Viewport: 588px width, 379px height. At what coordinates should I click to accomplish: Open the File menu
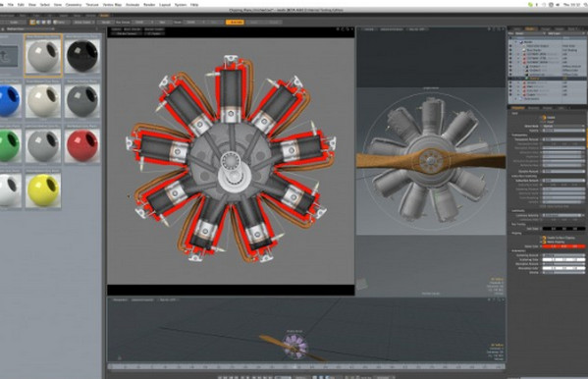click(11, 5)
